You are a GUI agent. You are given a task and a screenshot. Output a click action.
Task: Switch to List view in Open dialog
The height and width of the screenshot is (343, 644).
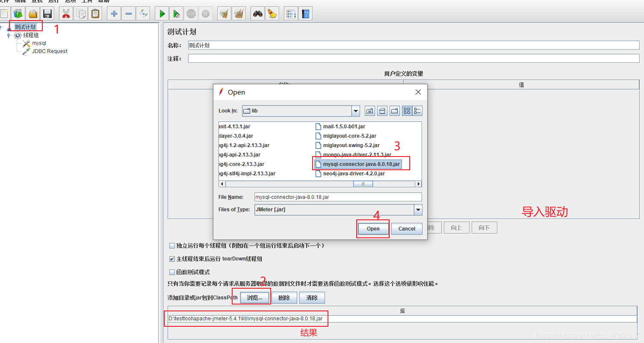click(x=407, y=111)
